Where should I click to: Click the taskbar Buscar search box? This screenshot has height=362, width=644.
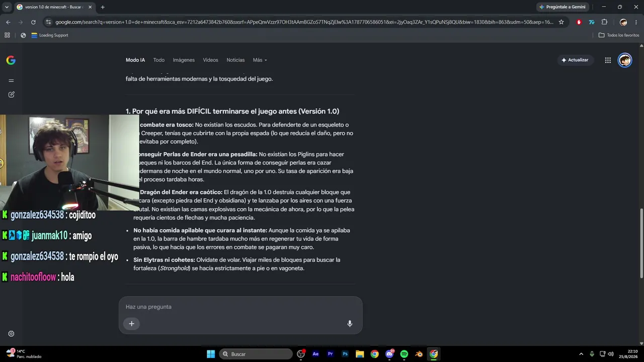[256, 354]
